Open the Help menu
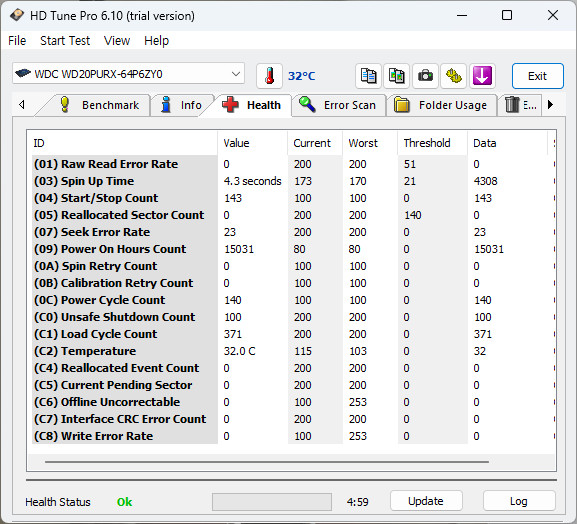This screenshot has height=524, width=577. coord(156,40)
